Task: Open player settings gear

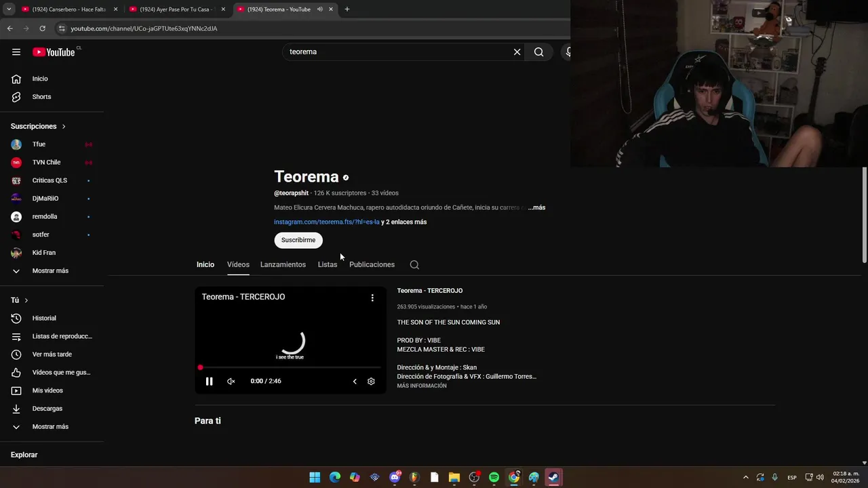Action: (x=371, y=382)
